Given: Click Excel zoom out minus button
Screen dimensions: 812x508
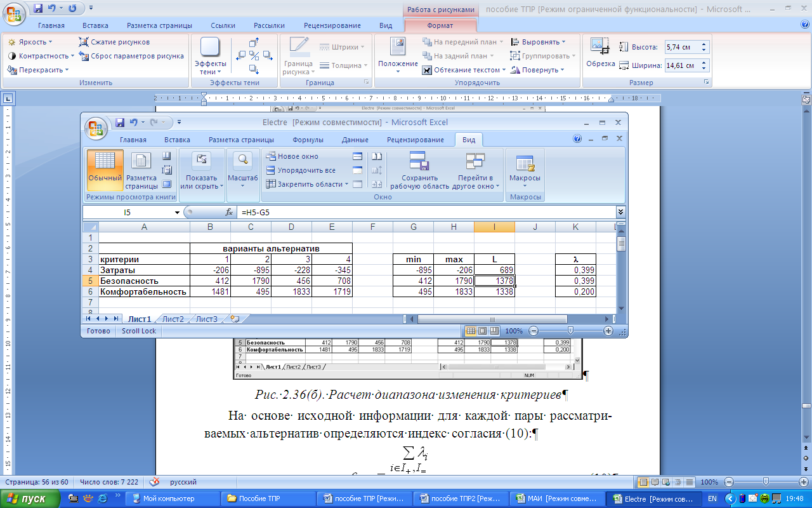Looking at the screenshot, I should pos(534,331).
